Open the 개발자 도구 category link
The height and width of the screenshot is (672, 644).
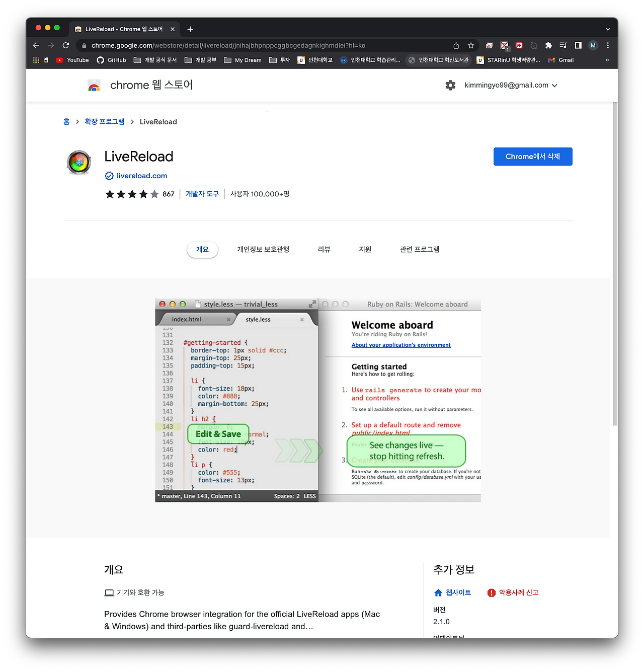202,194
